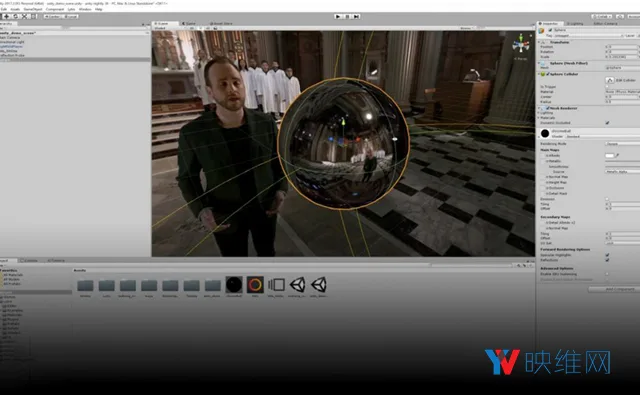Switch to the Timeline tab
The image size is (640, 395).
(x=56, y=260)
